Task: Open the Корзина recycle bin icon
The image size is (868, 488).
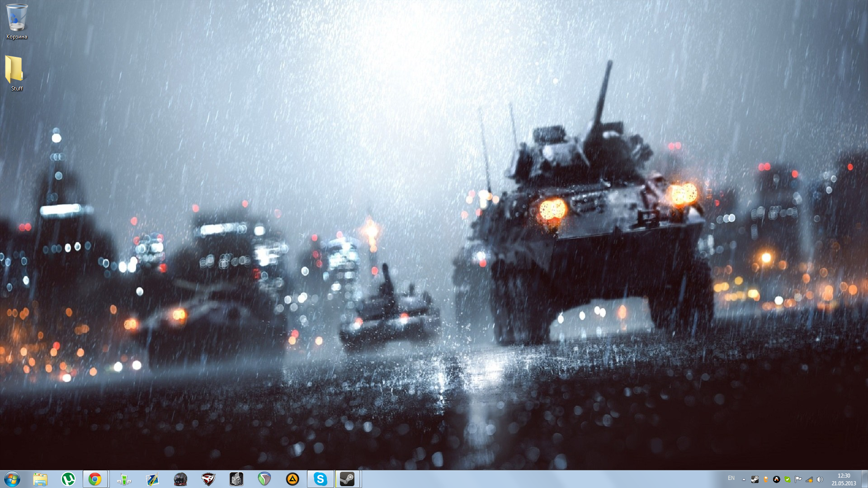Action: click(17, 22)
